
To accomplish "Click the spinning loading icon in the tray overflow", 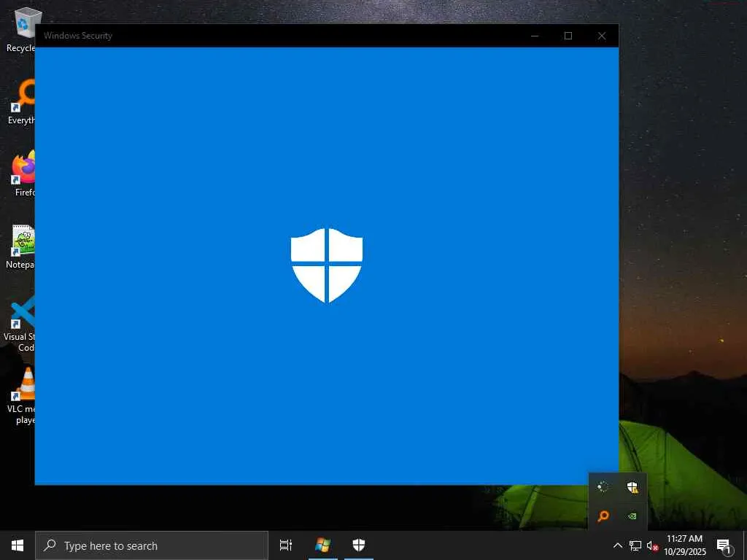I will (x=603, y=486).
